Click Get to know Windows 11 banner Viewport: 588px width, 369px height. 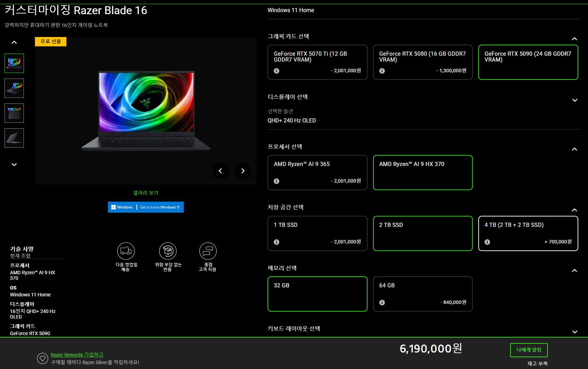[x=146, y=207]
